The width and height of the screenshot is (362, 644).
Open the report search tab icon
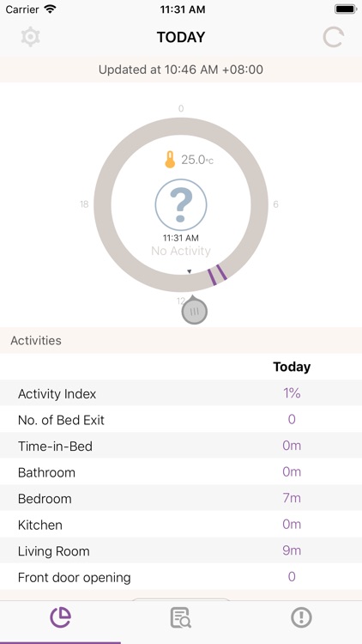pos(181,617)
